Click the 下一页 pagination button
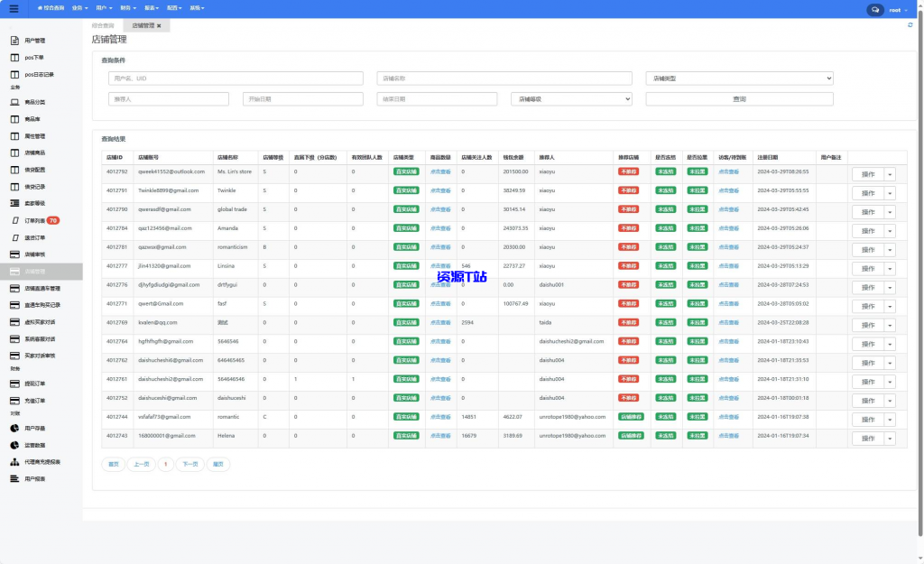Image resolution: width=924 pixels, height=564 pixels. coord(189,465)
